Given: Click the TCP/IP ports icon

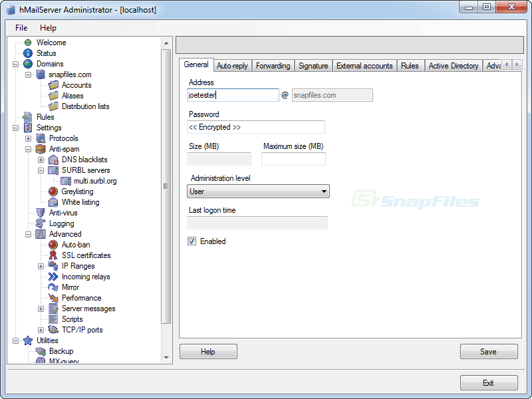Looking at the screenshot, I should [53, 330].
